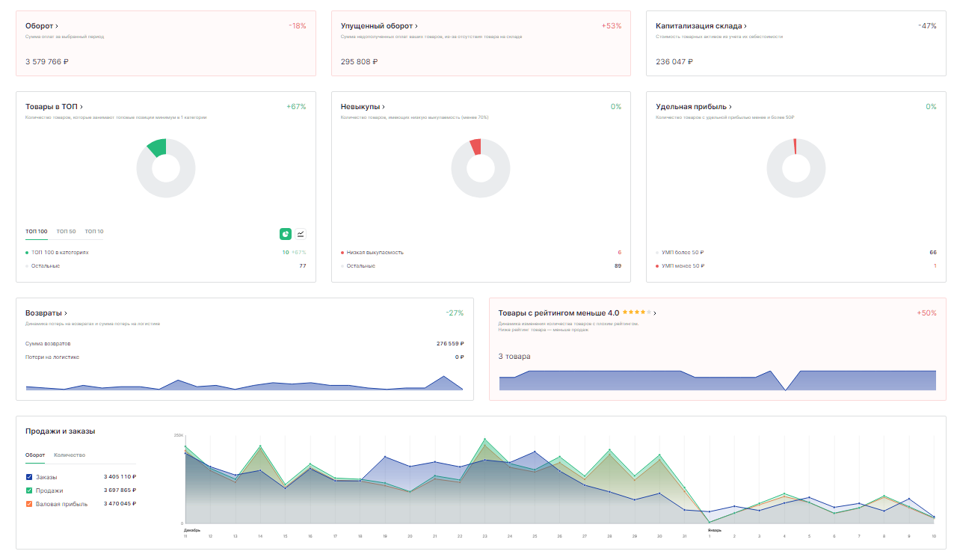Click the red dot beside Низкая выкупаемость
This screenshot has width=957, height=560.
[x=342, y=253]
